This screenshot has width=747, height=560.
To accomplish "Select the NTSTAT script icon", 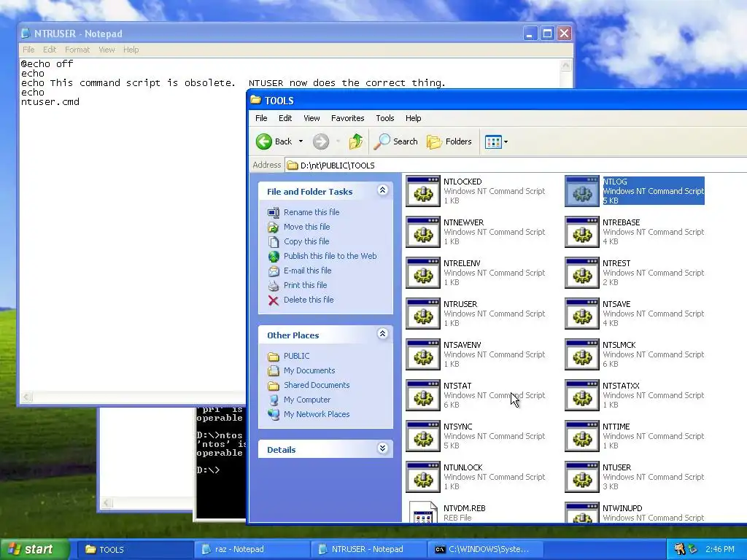I will click(422, 395).
